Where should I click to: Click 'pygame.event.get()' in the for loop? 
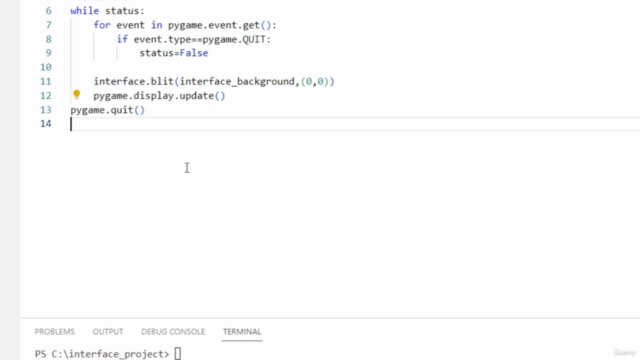click(x=219, y=25)
